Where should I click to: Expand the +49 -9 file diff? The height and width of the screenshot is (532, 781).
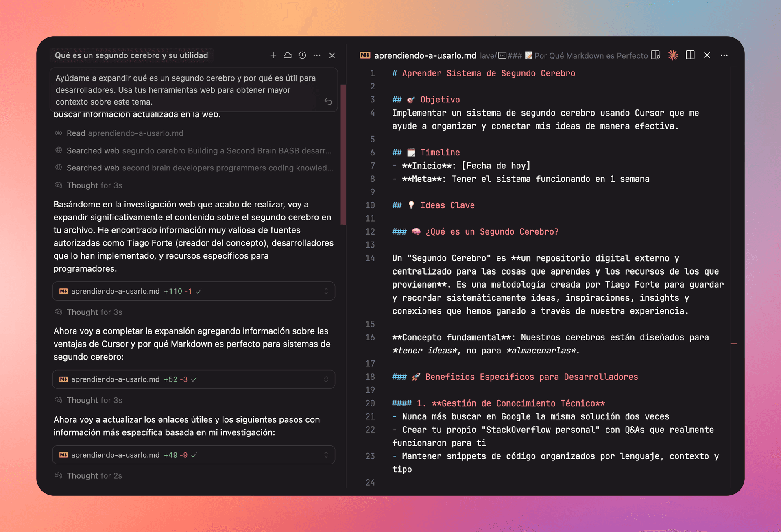pos(326,455)
